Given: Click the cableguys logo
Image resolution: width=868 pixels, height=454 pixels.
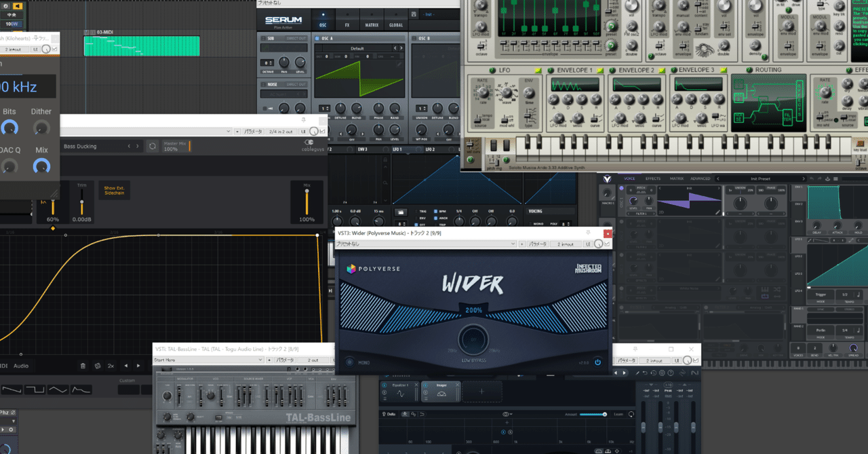Looking at the screenshot, I should (x=313, y=146).
